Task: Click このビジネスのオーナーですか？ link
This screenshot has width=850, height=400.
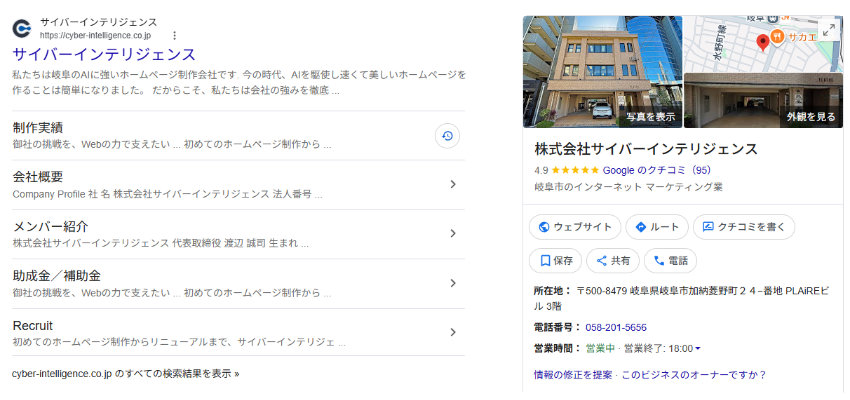Action: click(694, 375)
